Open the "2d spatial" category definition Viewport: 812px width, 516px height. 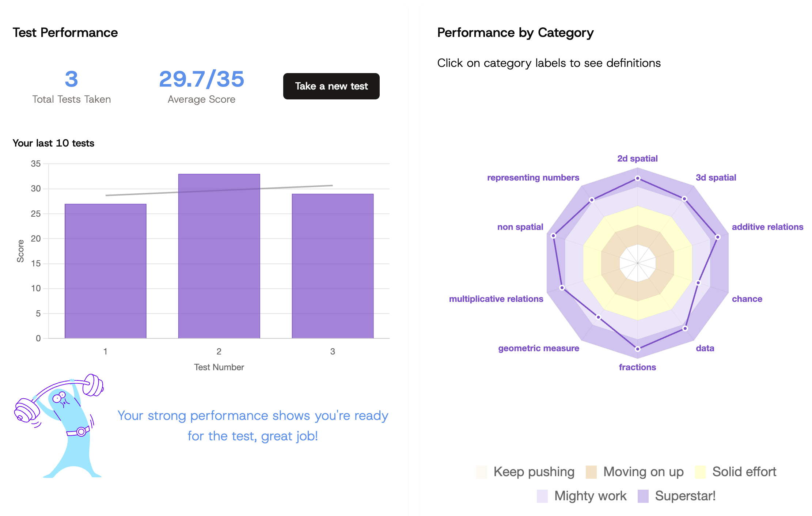click(x=637, y=158)
